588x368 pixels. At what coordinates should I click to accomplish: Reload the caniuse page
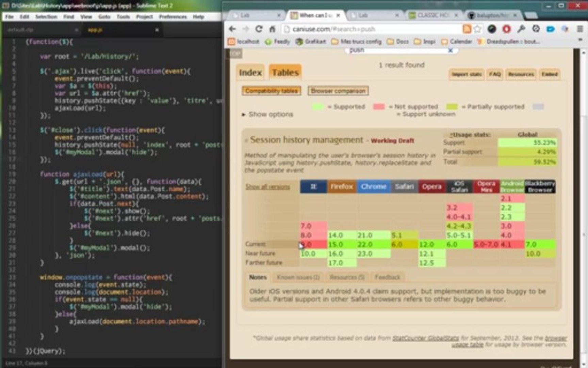pyautogui.click(x=259, y=29)
